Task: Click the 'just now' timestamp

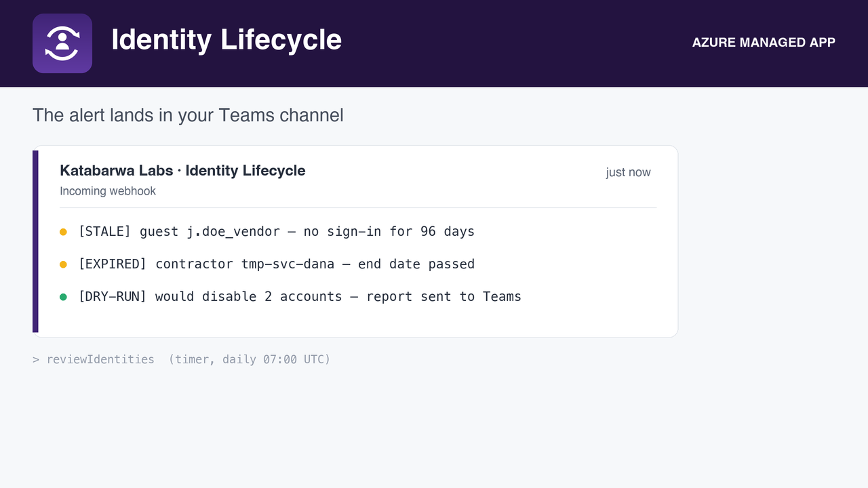Action: click(x=628, y=172)
